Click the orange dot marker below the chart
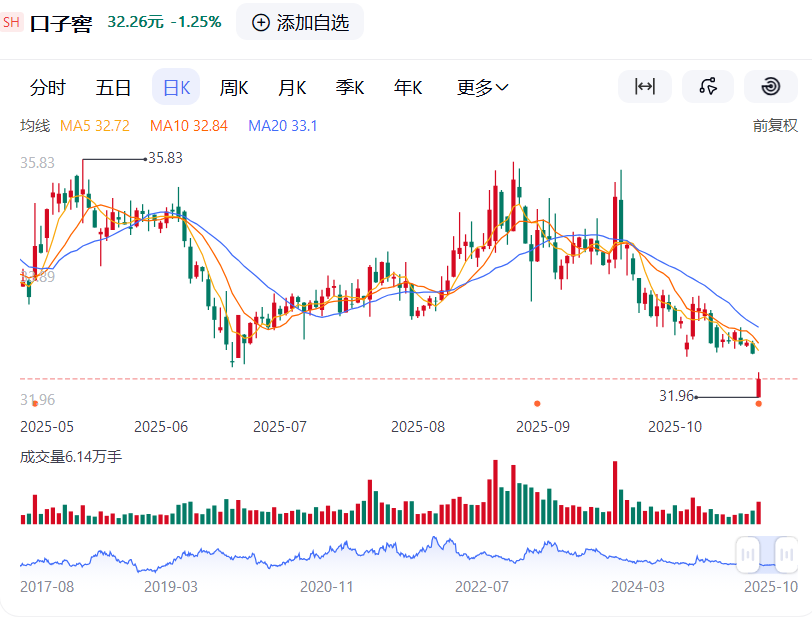 pyautogui.click(x=537, y=404)
